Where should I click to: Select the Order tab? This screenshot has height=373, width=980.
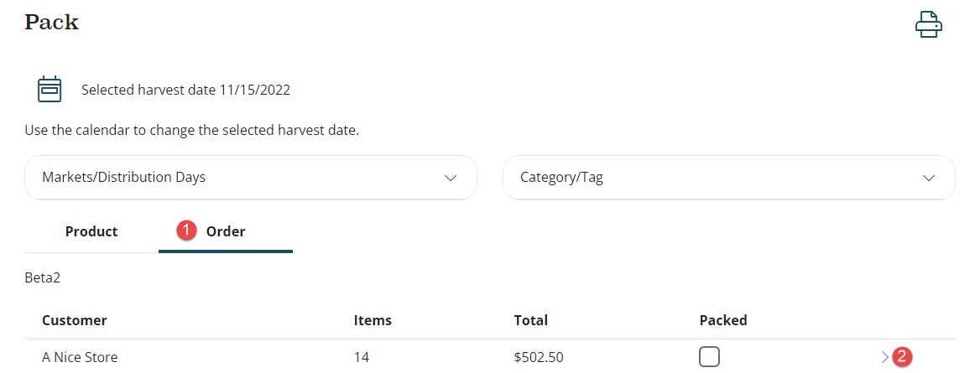[x=226, y=231]
